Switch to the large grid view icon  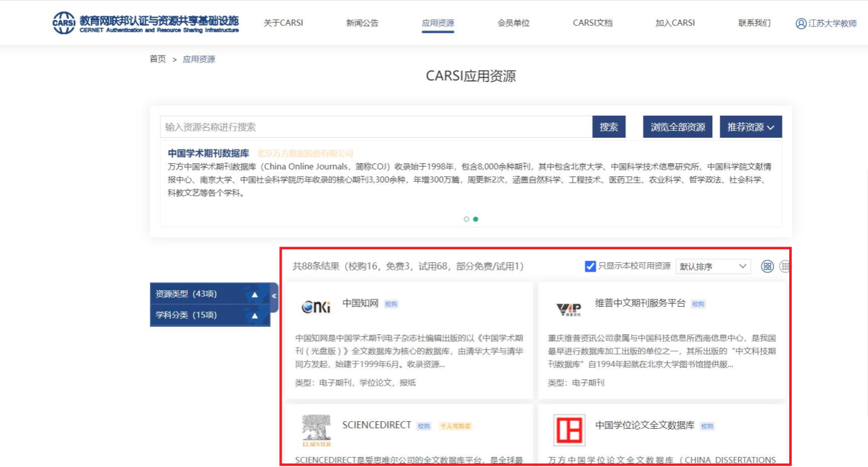click(767, 266)
